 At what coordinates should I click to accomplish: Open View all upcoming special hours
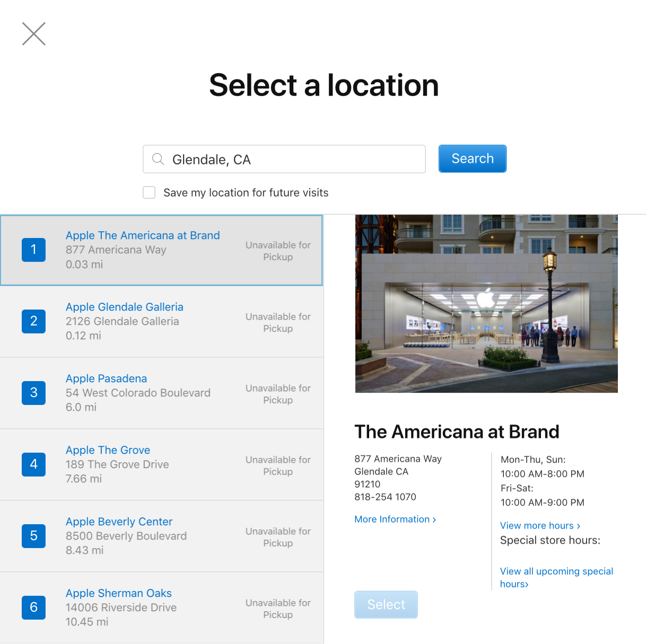556,578
